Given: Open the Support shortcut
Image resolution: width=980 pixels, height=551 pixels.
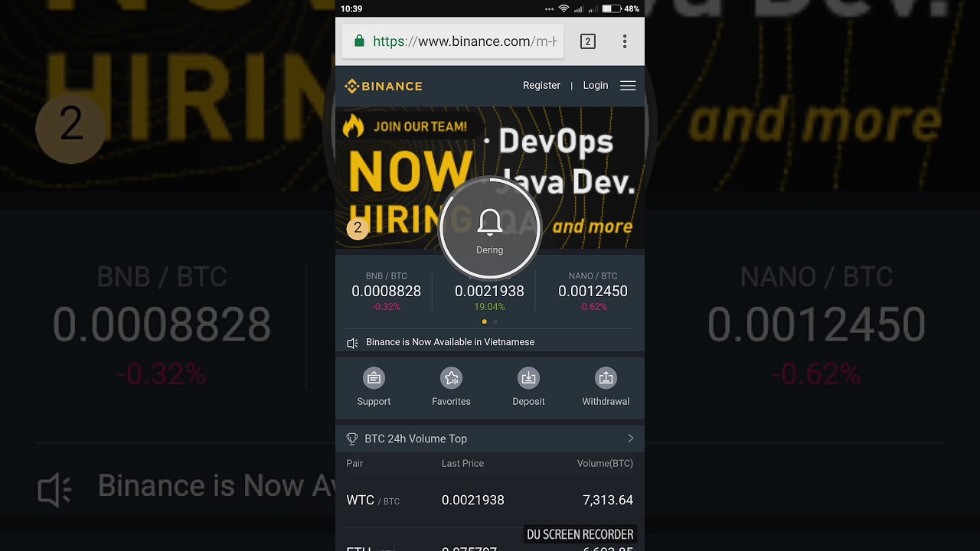Looking at the screenshot, I should coord(374,387).
